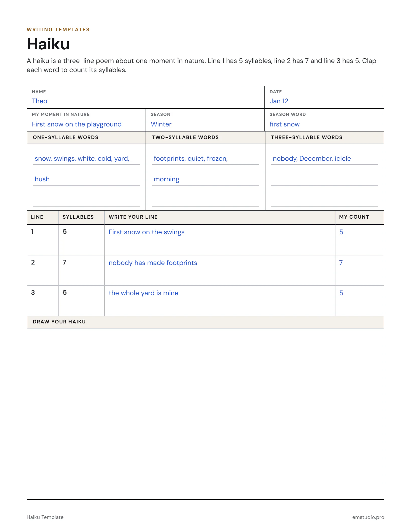Click the 'emstudio.pro' footer text

(x=368, y=517)
